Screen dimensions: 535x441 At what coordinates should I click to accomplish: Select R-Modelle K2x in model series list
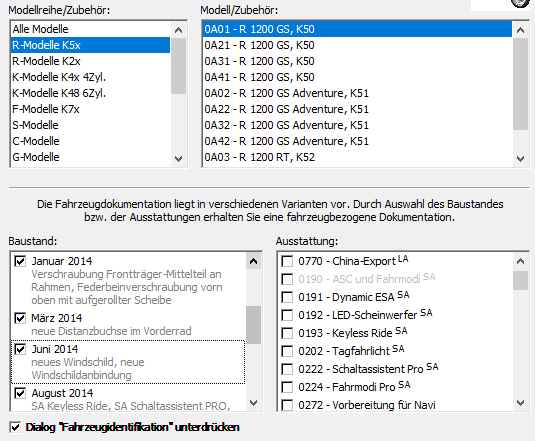coord(90,61)
